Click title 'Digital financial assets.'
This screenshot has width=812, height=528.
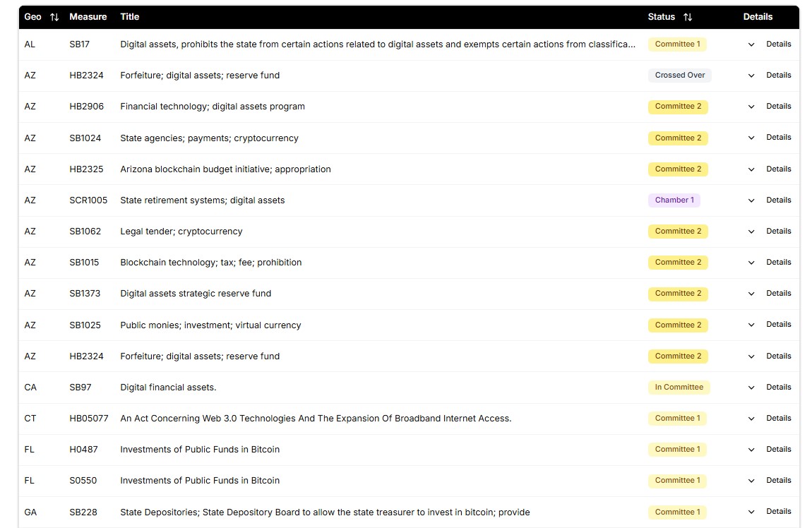click(168, 388)
